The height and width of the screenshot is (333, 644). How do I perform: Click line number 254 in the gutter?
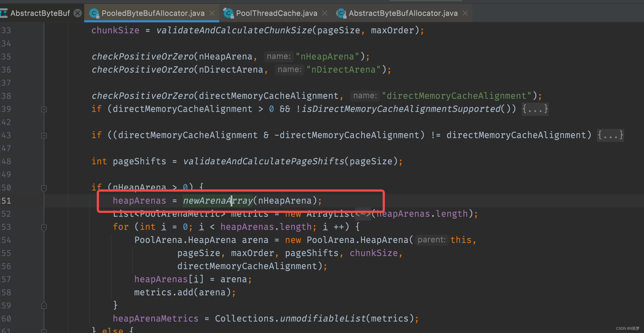coord(5,240)
